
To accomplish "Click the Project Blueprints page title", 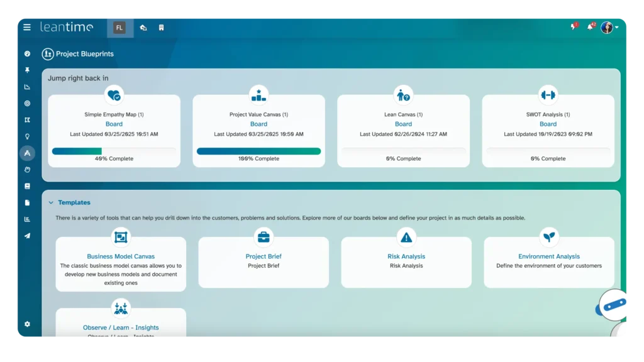I will (85, 54).
